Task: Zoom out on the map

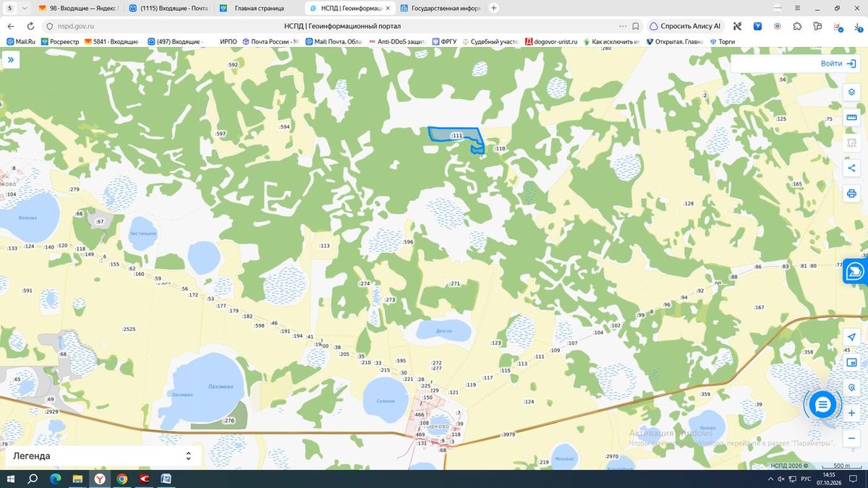Action: (x=851, y=438)
